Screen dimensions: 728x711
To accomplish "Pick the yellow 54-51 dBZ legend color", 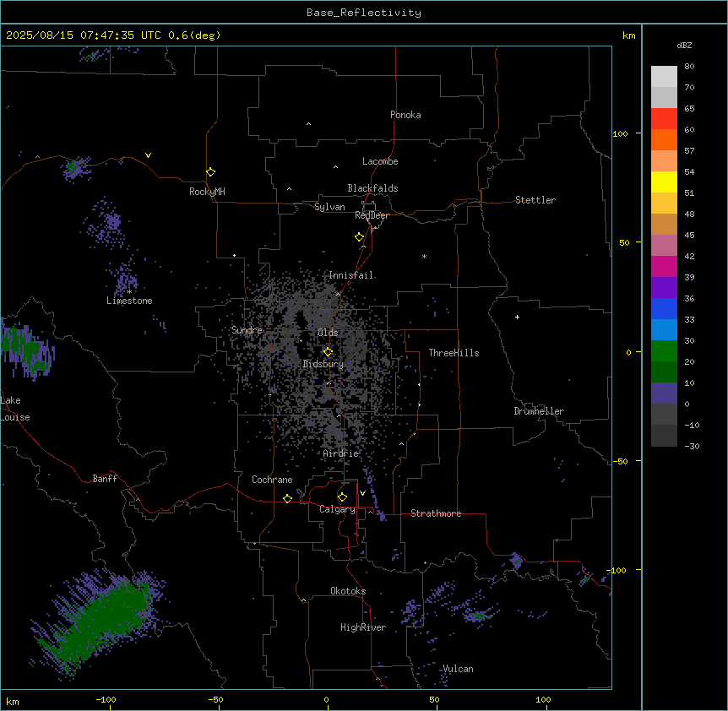I will [x=664, y=182].
